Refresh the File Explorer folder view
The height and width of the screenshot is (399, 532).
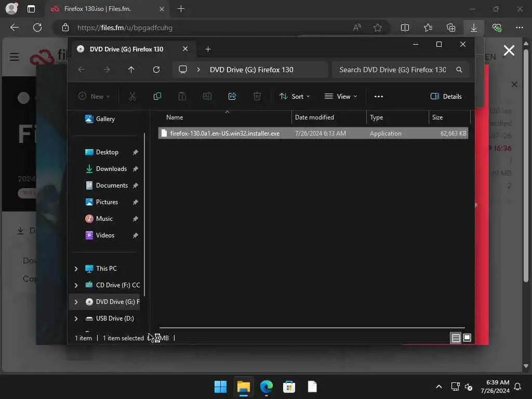156,70
